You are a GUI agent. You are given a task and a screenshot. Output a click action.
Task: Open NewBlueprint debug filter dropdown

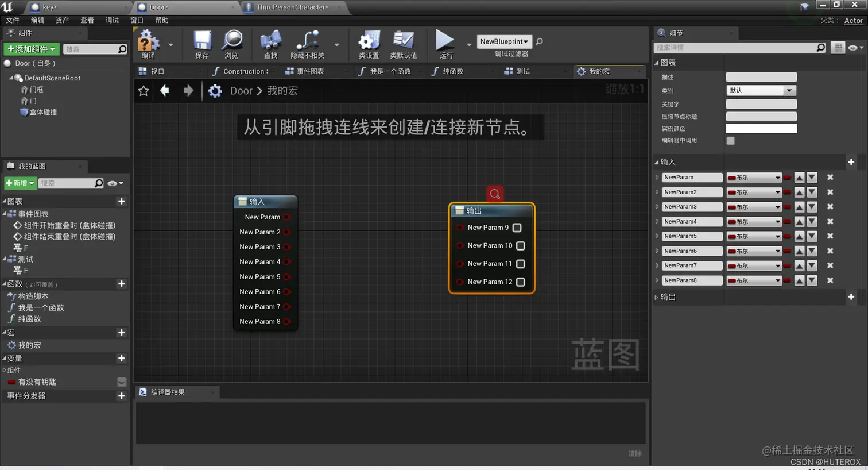point(505,41)
